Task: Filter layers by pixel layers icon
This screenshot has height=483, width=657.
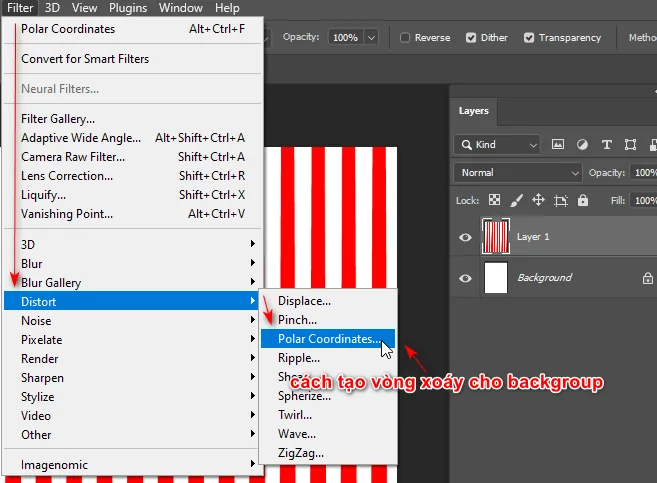Action: [x=558, y=145]
